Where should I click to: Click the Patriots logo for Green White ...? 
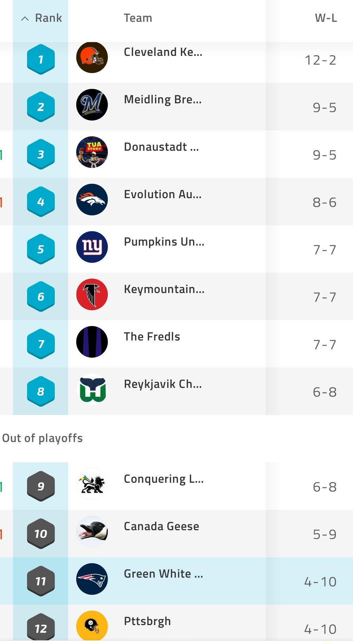[92, 579]
